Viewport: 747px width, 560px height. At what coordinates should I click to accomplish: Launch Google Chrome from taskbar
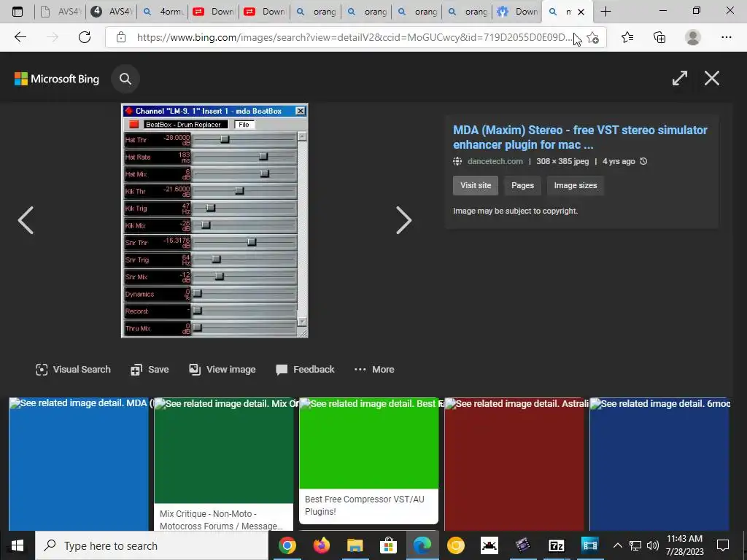287,545
